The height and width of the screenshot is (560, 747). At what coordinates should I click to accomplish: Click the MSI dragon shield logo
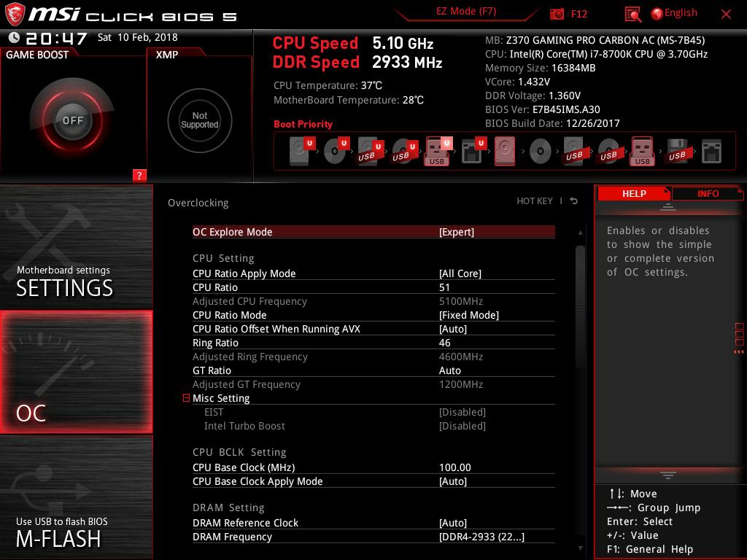pyautogui.click(x=15, y=14)
